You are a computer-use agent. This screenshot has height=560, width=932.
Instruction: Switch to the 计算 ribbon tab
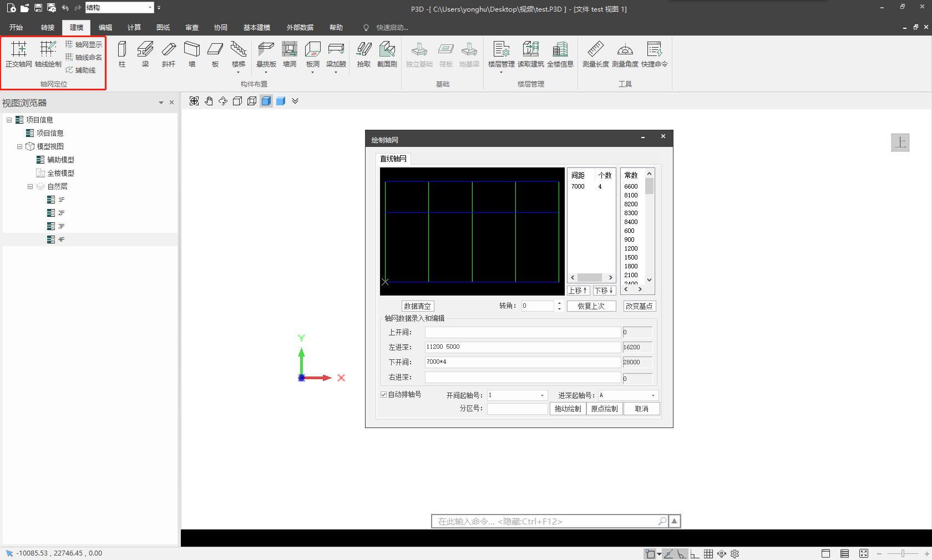(x=134, y=28)
